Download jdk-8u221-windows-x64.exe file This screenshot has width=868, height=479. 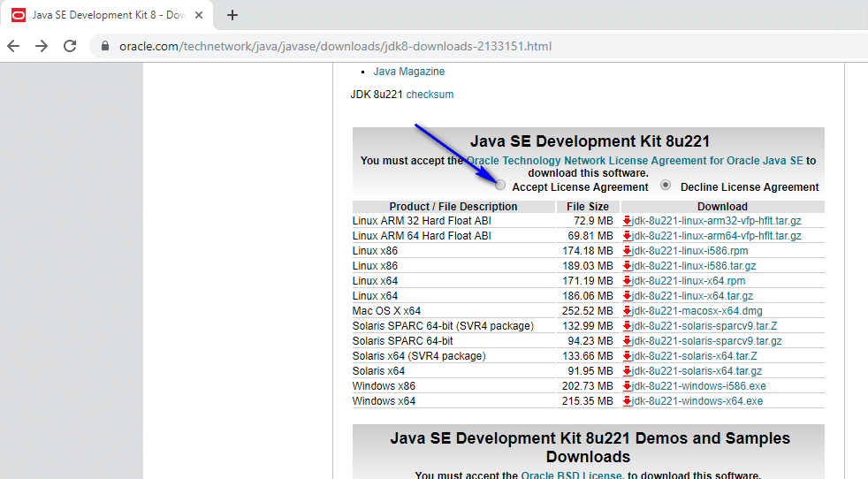[697, 401]
